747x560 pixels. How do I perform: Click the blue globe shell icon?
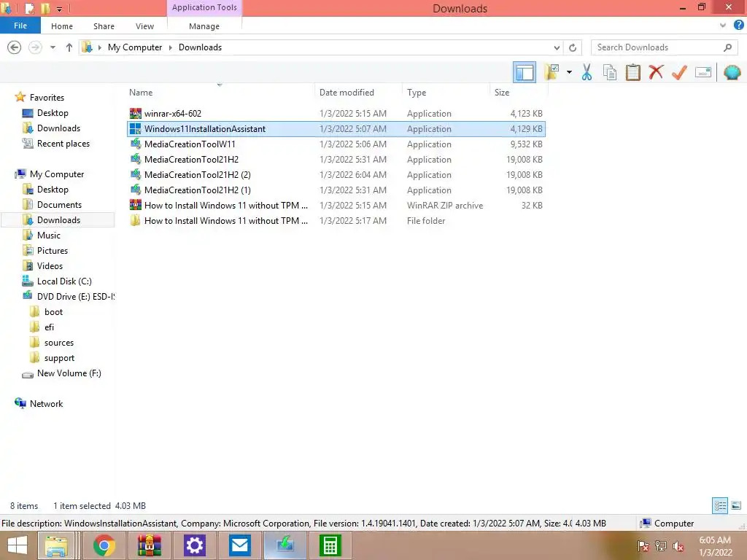pos(732,72)
